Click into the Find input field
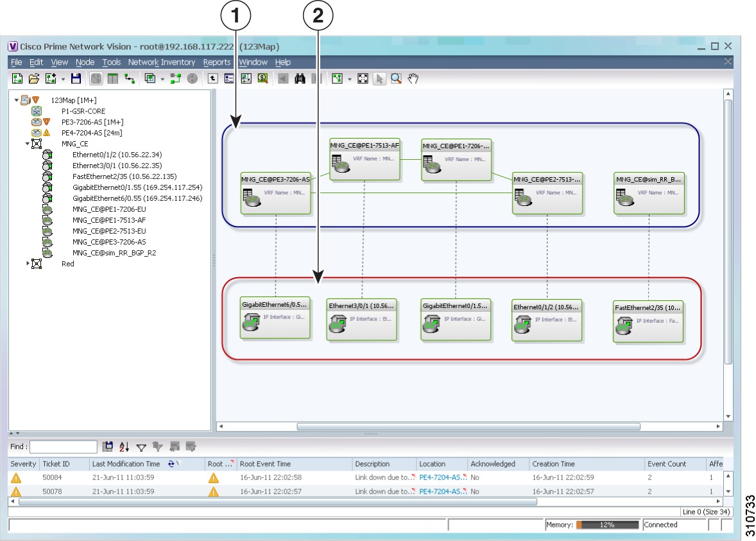Viewport: 756px width, 541px height. click(x=63, y=447)
